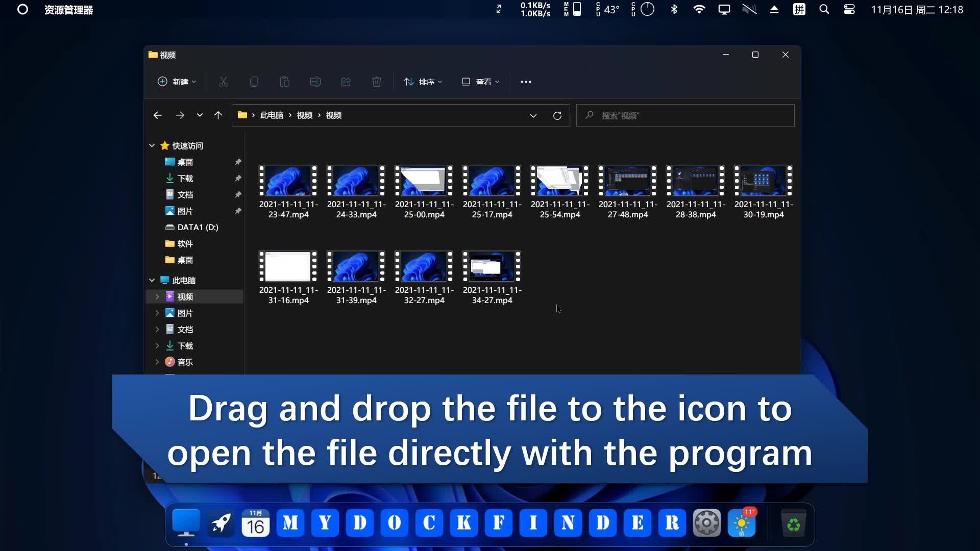
Task: Toggle the muted volume icon in menu bar
Action: [749, 10]
